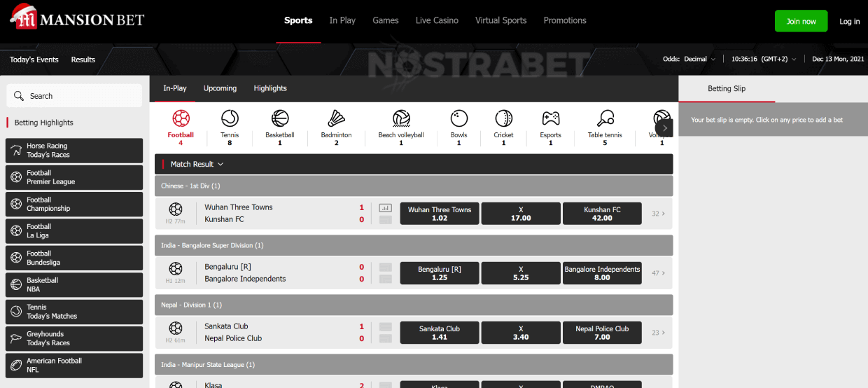Select the Table tennis icon
The height and width of the screenshot is (388, 868).
(x=605, y=118)
